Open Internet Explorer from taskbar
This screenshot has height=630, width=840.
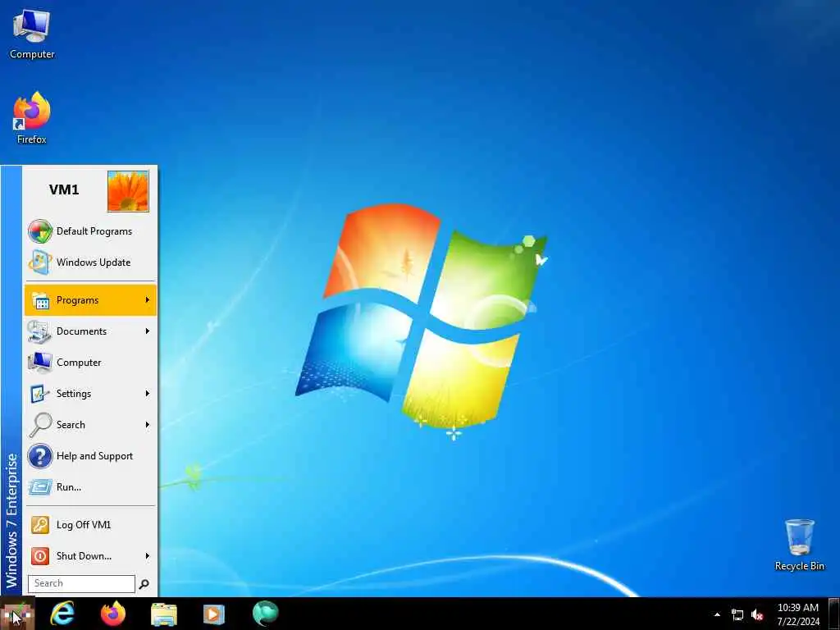[x=62, y=614]
